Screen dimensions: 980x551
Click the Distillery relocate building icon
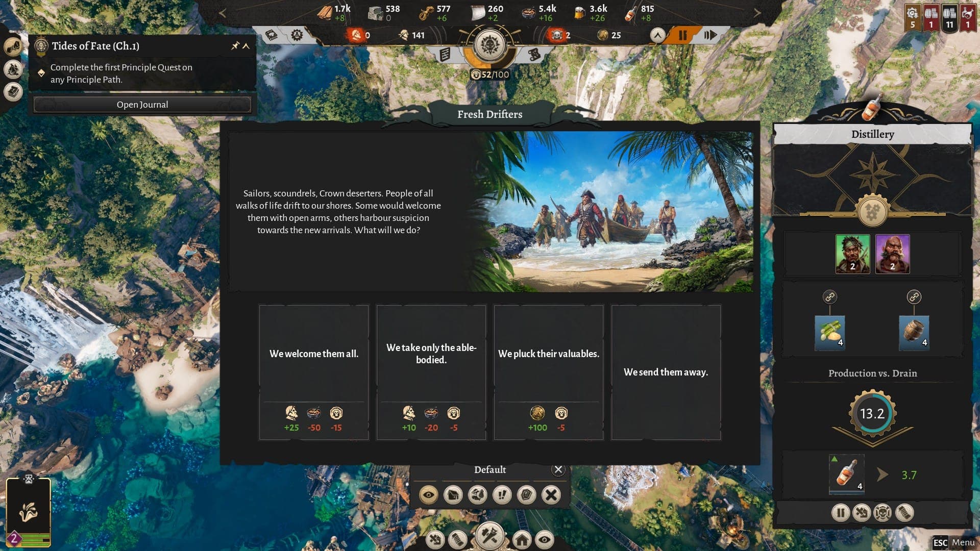(x=862, y=512)
